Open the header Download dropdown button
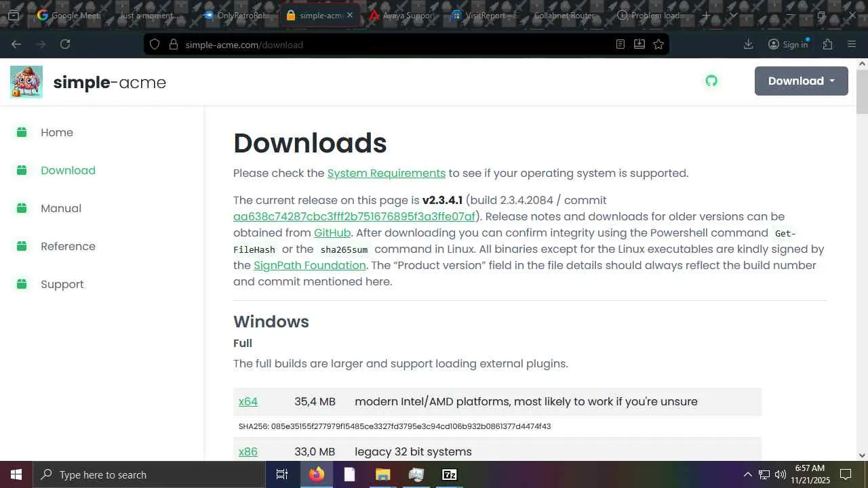The image size is (868, 488). (x=801, y=81)
